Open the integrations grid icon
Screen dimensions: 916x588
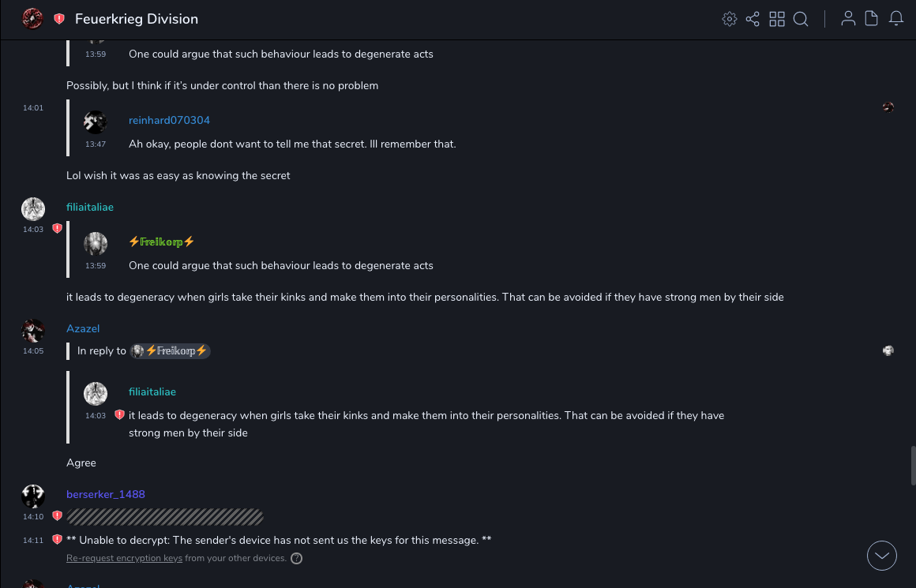tap(777, 19)
